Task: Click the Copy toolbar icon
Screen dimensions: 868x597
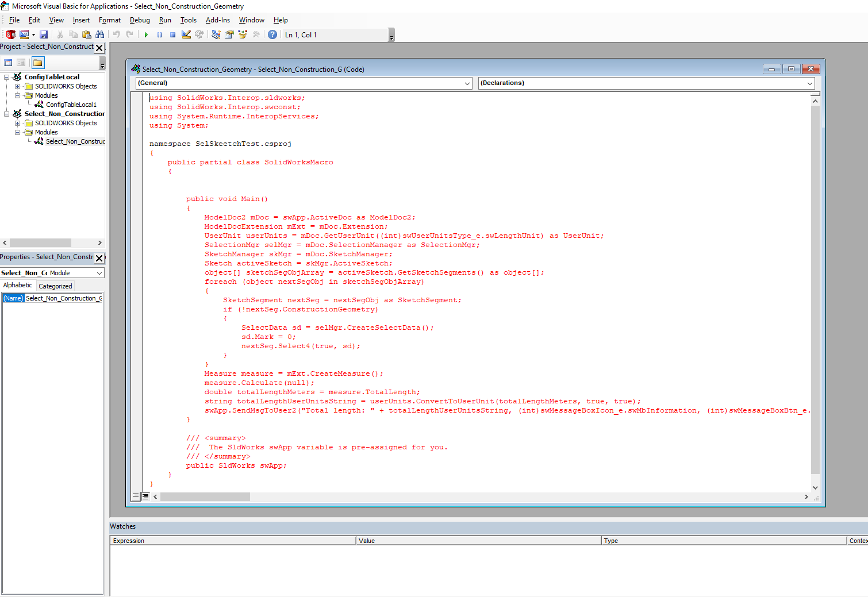Action: [x=73, y=34]
